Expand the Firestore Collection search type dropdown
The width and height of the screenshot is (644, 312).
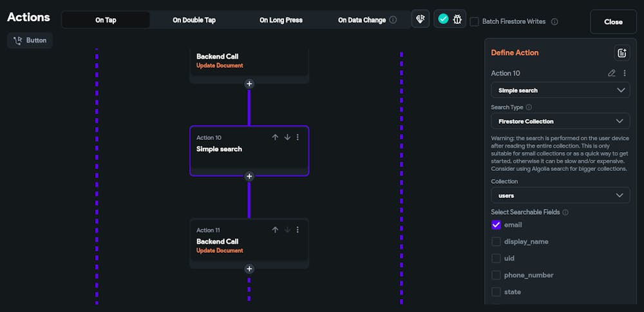pos(560,121)
